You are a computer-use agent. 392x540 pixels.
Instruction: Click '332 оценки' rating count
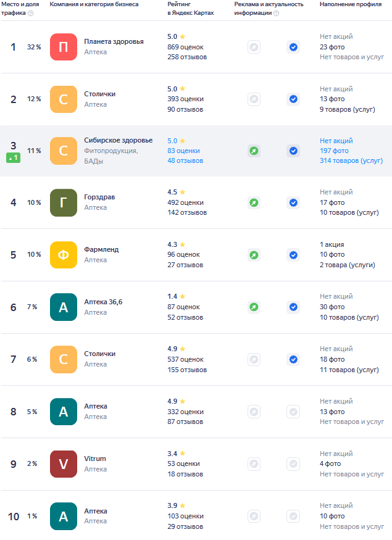click(x=185, y=412)
